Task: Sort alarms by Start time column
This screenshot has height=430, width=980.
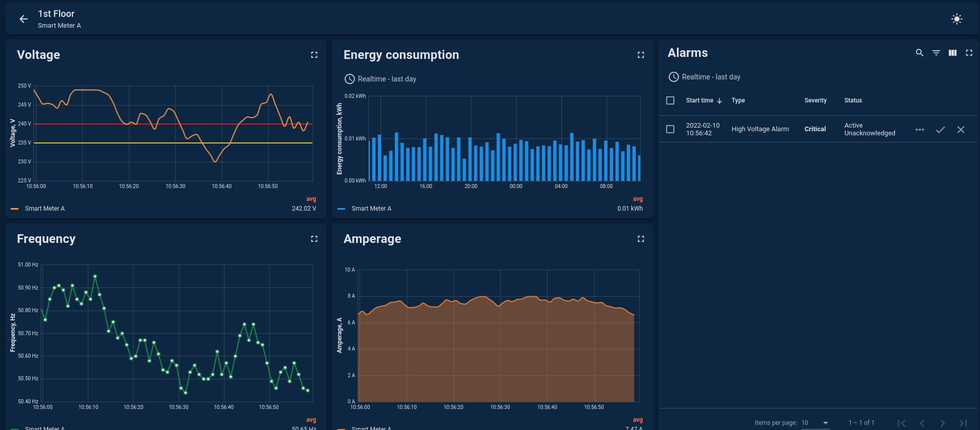Action: click(699, 100)
